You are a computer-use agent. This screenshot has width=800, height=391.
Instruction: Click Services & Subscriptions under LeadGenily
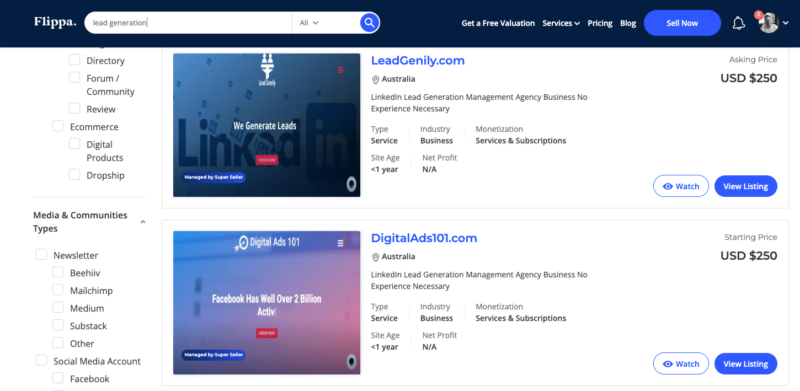(521, 141)
